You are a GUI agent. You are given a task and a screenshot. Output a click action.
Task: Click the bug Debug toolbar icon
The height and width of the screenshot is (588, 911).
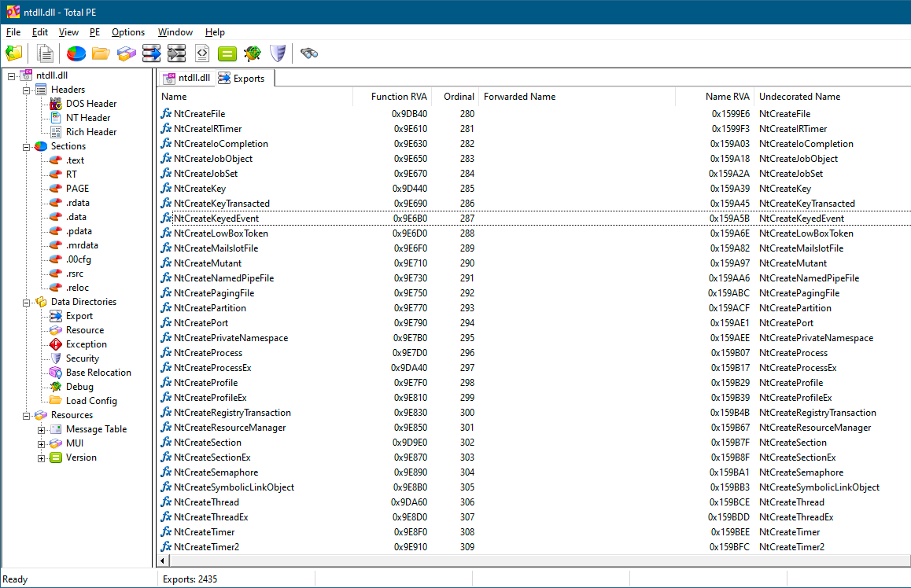[252, 53]
